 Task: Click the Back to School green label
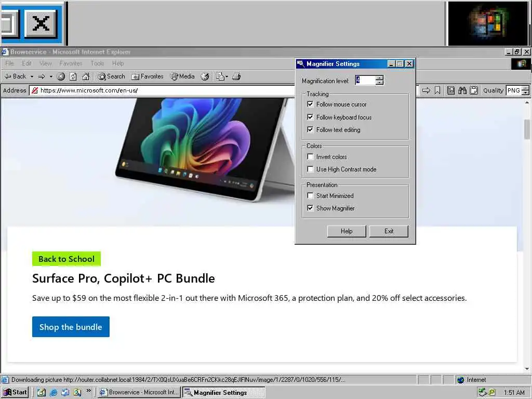(66, 259)
